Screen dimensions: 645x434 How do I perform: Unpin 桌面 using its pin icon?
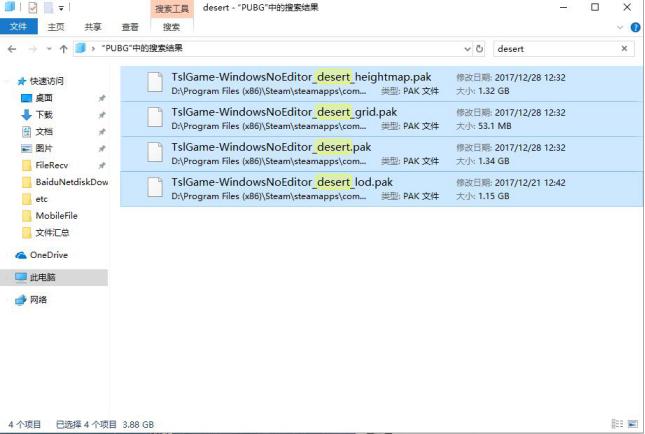click(102, 98)
